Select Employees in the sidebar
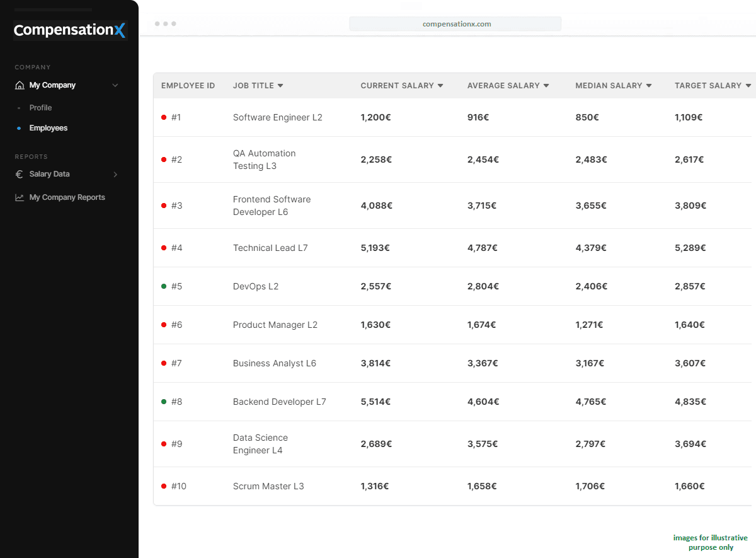 coord(48,128)
